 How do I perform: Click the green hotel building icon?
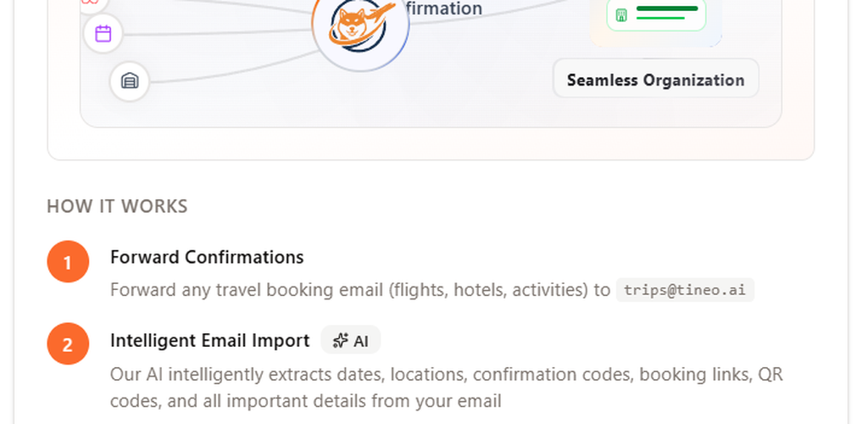coord(621,14)
